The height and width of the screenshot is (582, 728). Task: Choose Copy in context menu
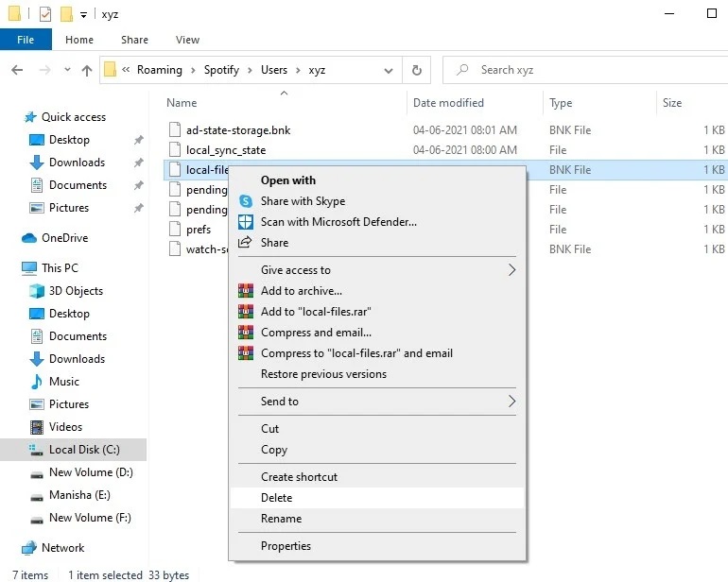tap(274, 450)
